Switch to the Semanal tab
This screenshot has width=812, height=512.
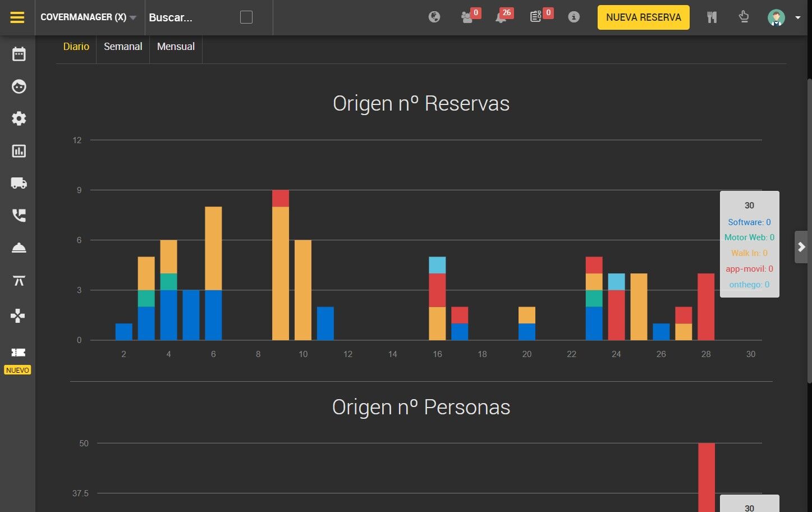tap(123, 47)
